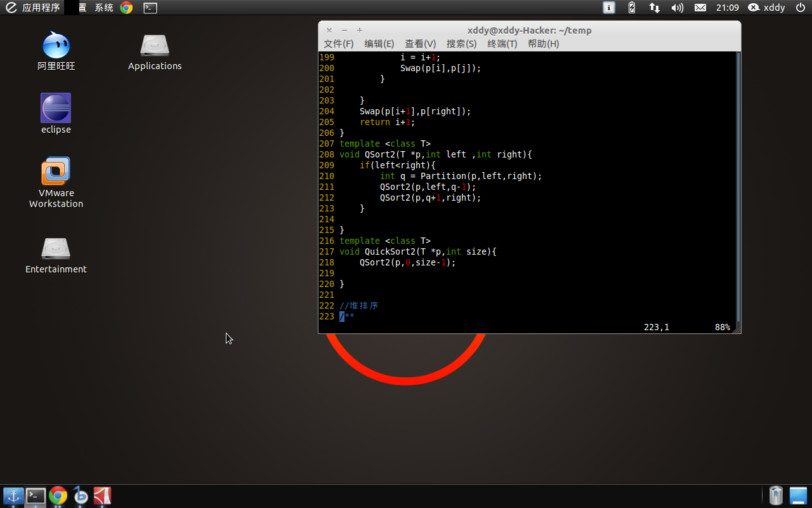The height and width of the screenshot is (508, 812).
Task: Click 'Swap(p[i+1],p[right]);' on line 204
Action: pos(416,111)
